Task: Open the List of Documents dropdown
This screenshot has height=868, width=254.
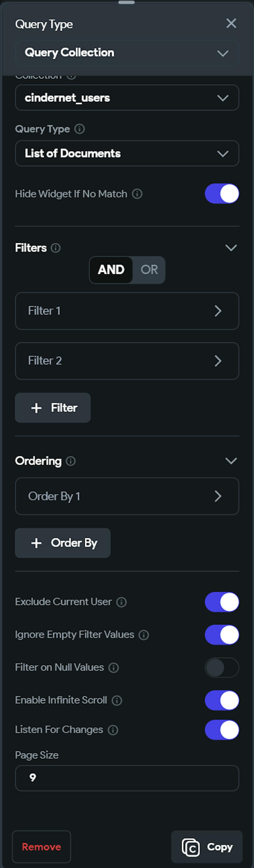Action: [x=127, y=154]
